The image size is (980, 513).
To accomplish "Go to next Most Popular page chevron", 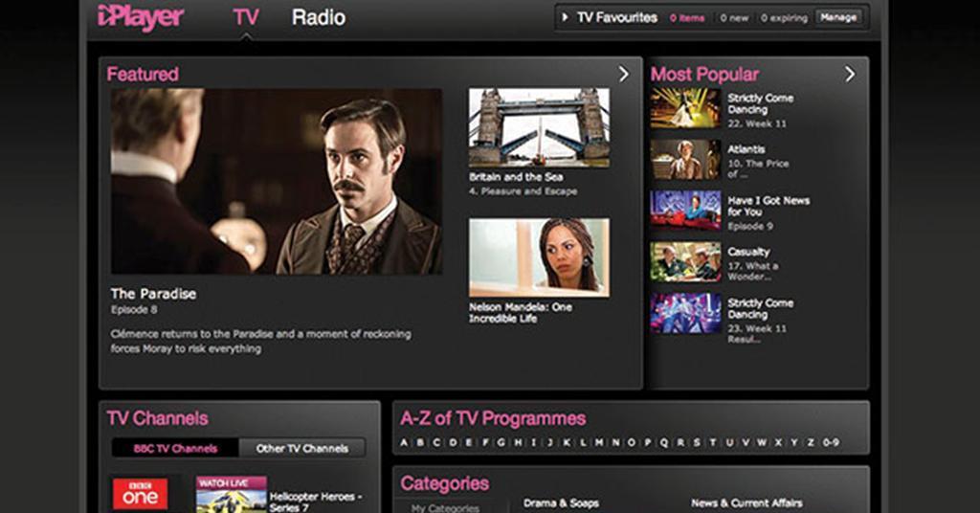I will pos(850,75).
